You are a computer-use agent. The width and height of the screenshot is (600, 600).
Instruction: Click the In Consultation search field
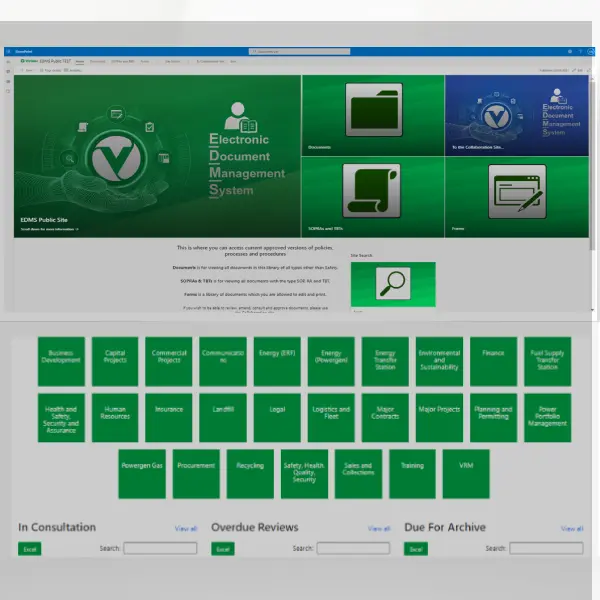[x=160, y=549]
